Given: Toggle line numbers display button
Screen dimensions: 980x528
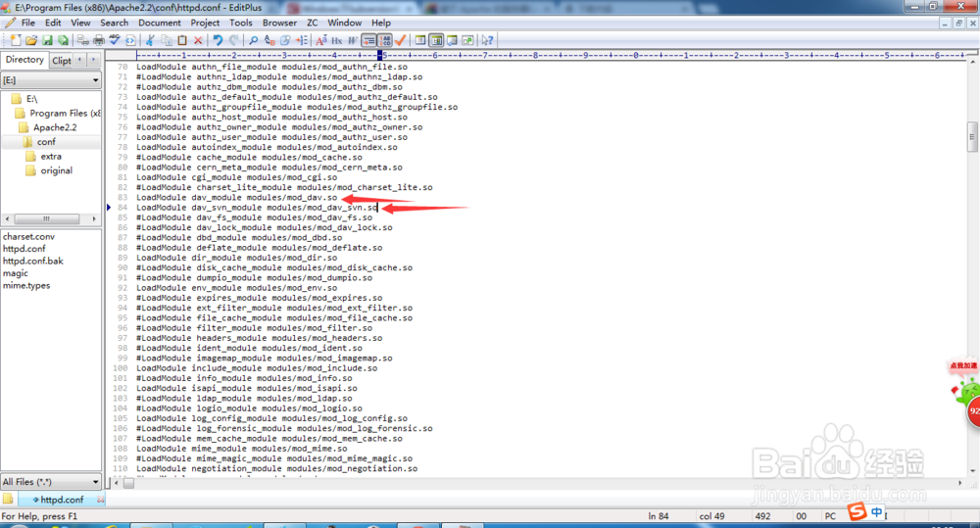Looking at the screenshot, I should point(385,40).
